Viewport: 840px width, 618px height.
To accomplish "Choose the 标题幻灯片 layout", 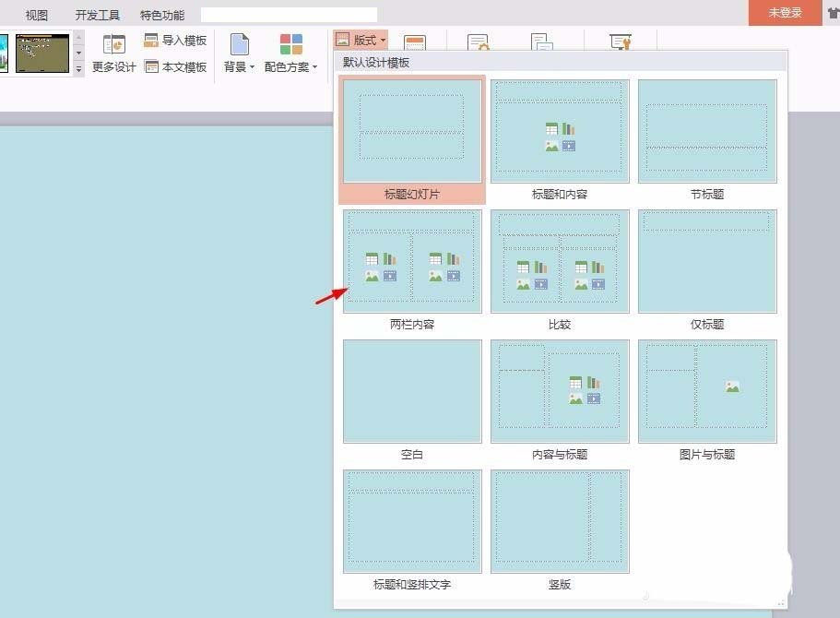I will pos(412,139).
